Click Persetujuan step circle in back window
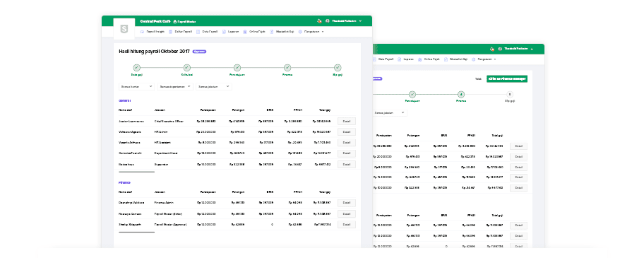Viewport: 644px width, 258px height. [412, 95]
